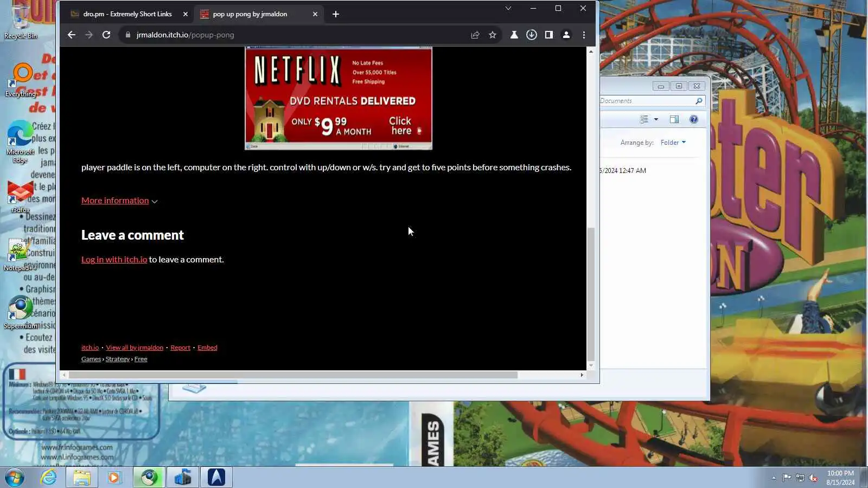
Task: Select the Supermium desktop shortcut
Action: (21, 313)
